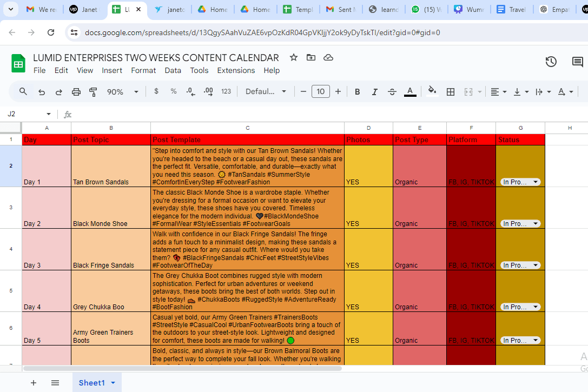The width and height of the screenshot is (588, 392).
Task: Open more number formats 123
Action: pyautogui.click(x=226, y=91)
